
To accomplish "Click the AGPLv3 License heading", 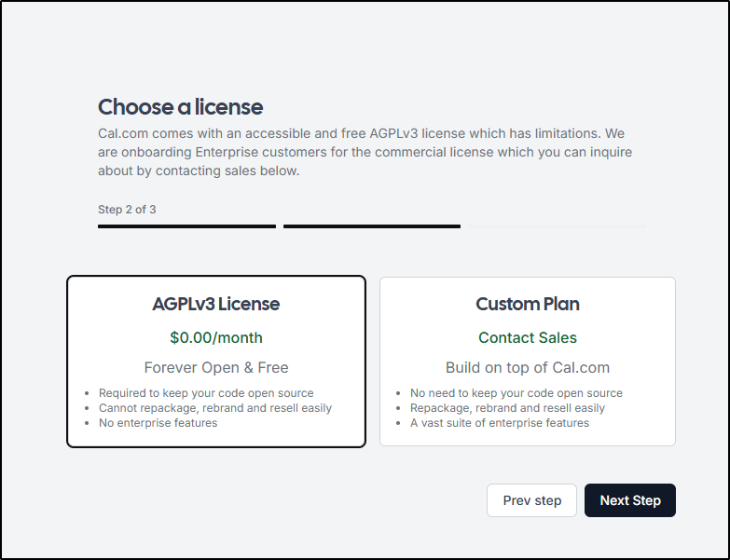I will 216,304.
